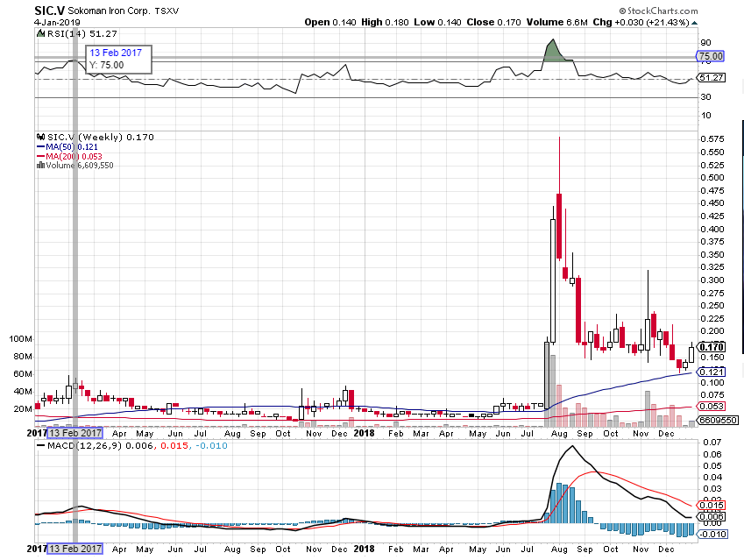Click the 13 Feb 2017 crosshair tooltip box
Viewport: 744px width, 560px height.
tap(118, 60)
